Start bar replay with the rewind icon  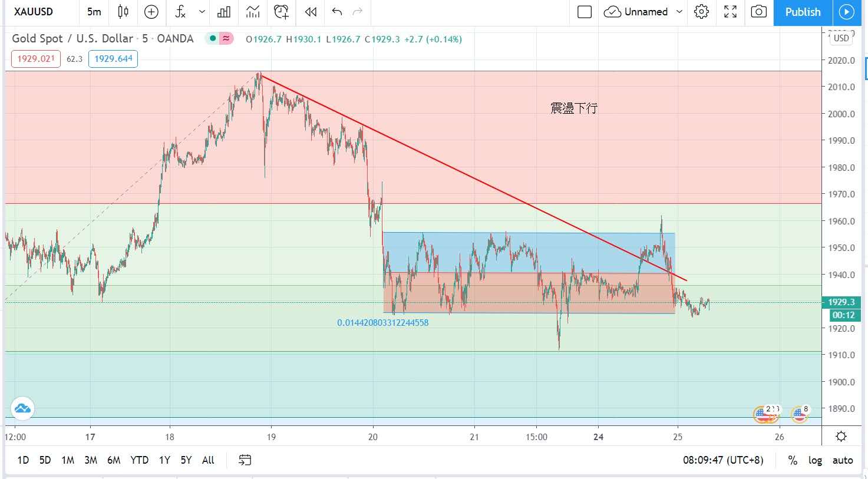point(311,12)
